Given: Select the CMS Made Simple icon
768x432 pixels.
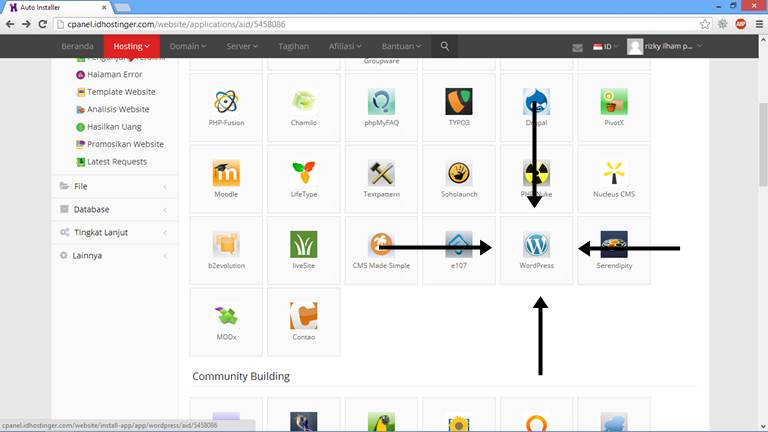Looking at the screenshot, I should point(381,244).
